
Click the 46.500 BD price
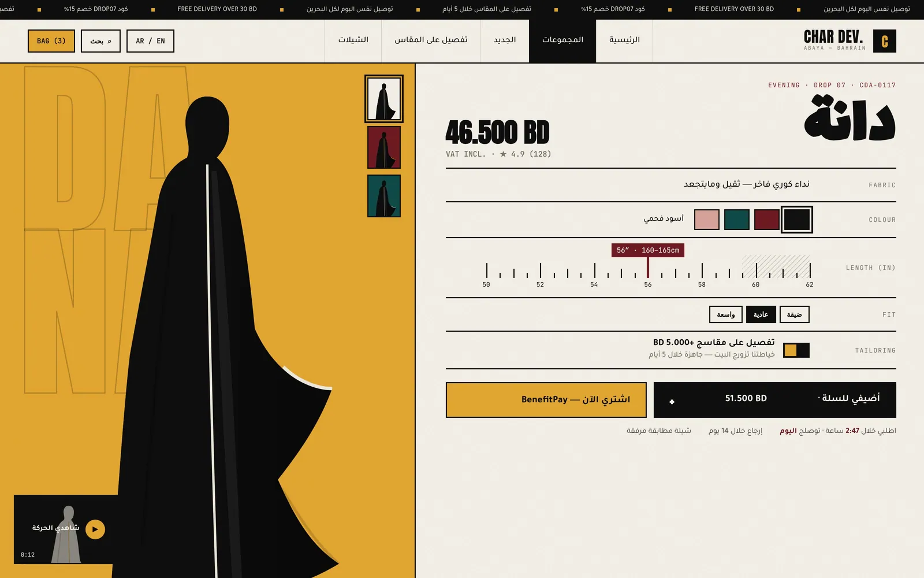(498, 132)
